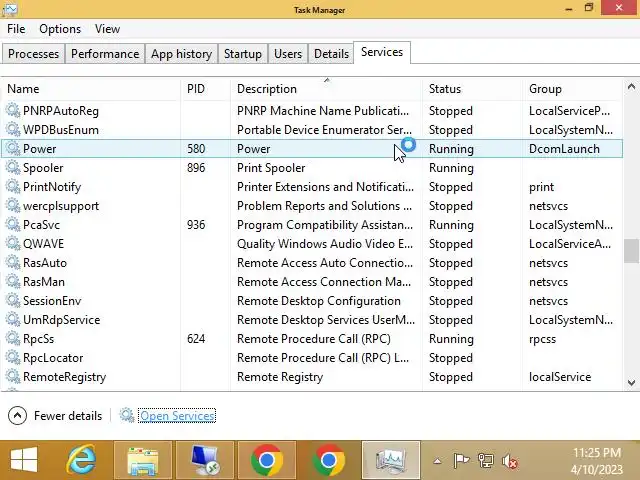Click the gear icon beside PcaSvc
This screenshot has width=640, height=480.
13,224
